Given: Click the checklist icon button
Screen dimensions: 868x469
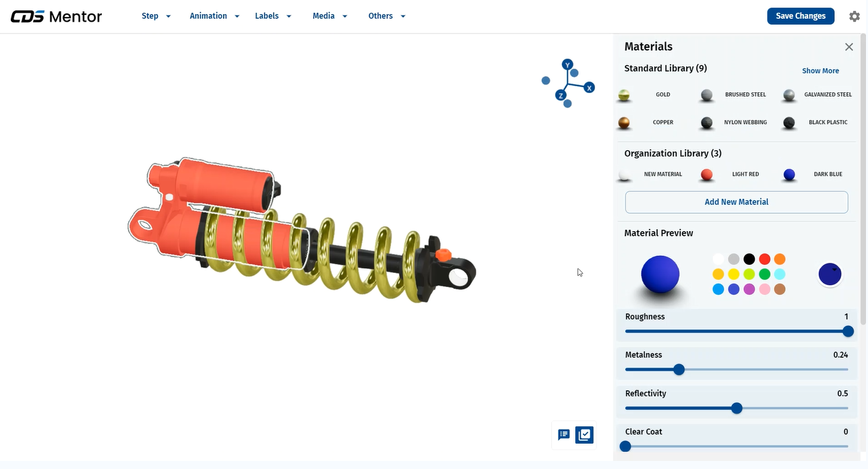Looking at the screenshot, I should (x=584, y=435).
